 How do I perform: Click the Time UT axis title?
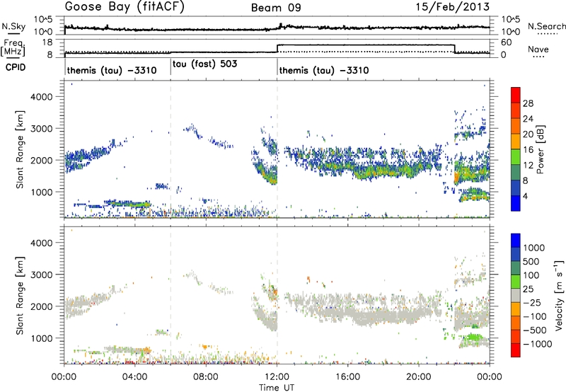[x=277, y=387]
